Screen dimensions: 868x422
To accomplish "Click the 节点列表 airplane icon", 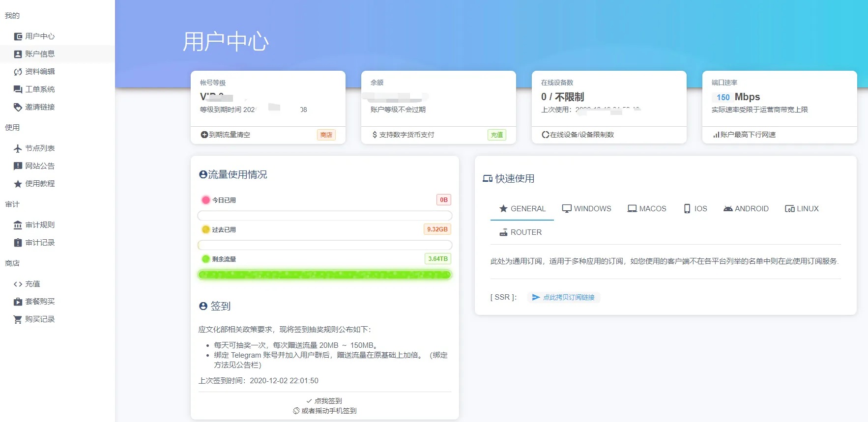I will (x=18, y=148).
